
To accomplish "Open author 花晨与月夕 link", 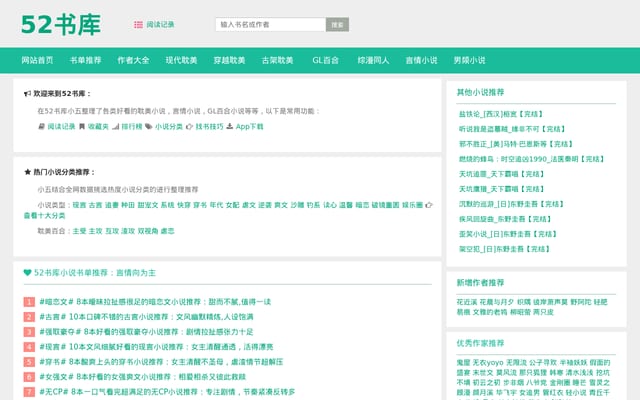I will click(x=496, y=302).
